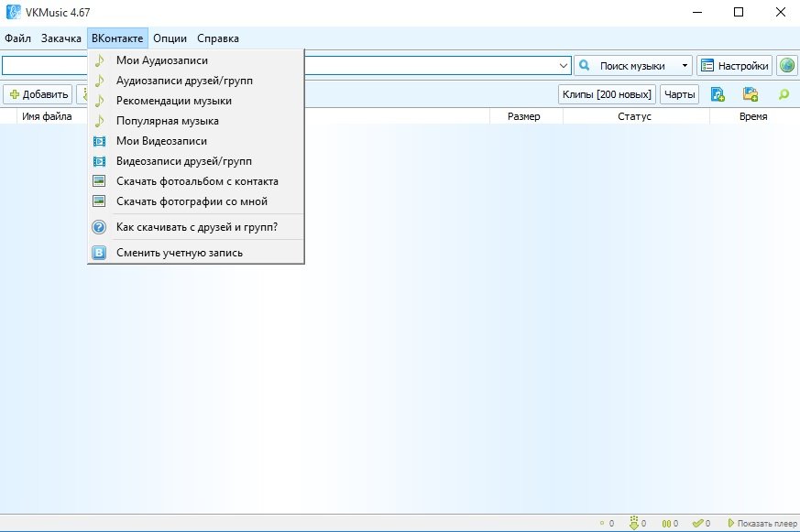Sort by the Статус column header
This screenshot has height=532, width=800.
point(636,116)
